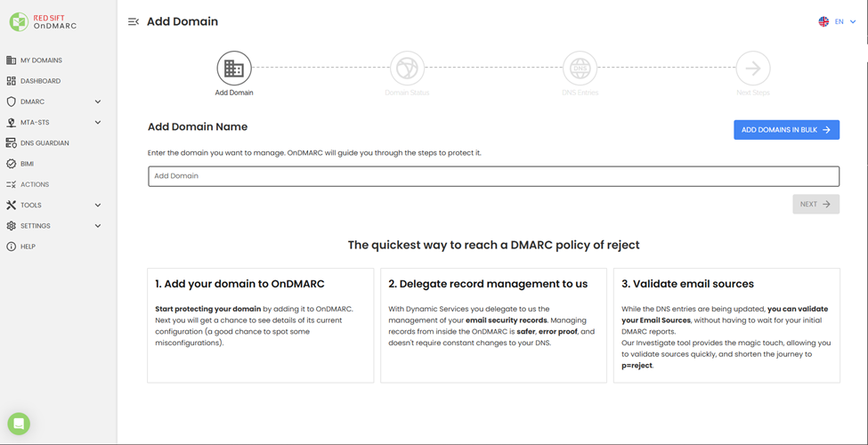Click the Add Domain step circle icon
The image size is (868, 445).
point(234,69)
